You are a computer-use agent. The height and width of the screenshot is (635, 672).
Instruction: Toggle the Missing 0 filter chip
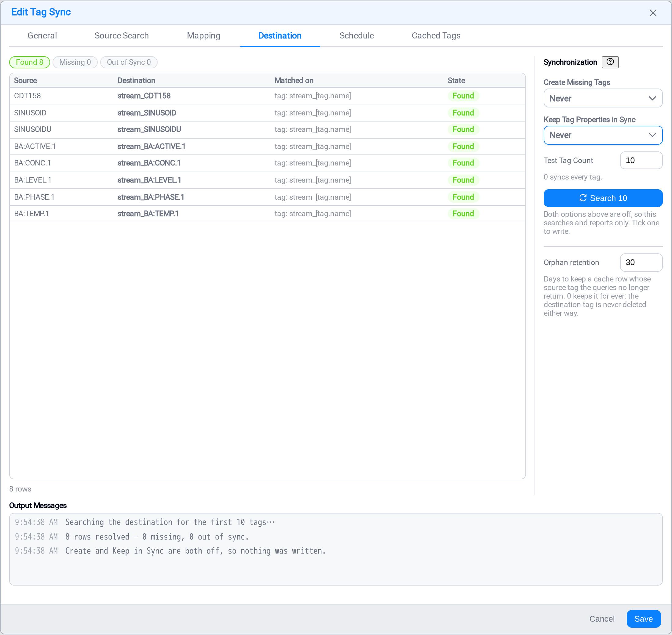click(75, 62)
